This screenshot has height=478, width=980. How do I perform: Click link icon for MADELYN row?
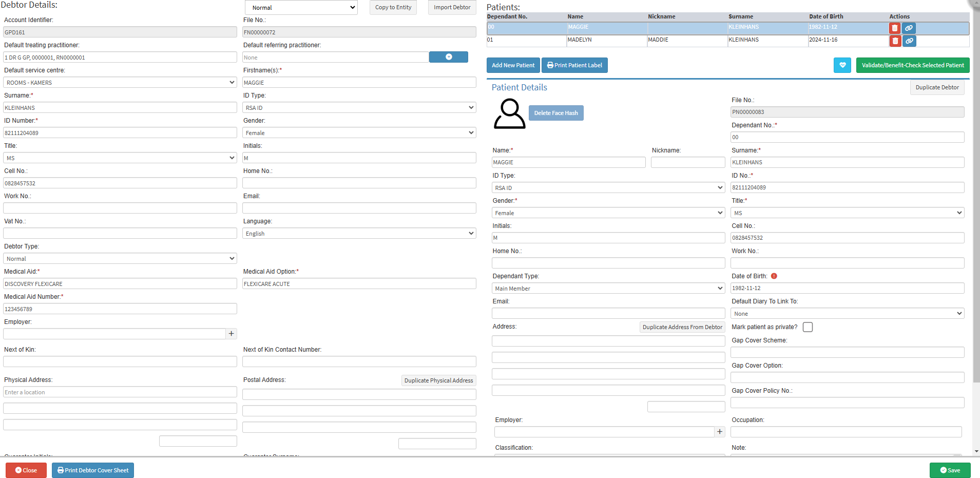coord(909,41)
